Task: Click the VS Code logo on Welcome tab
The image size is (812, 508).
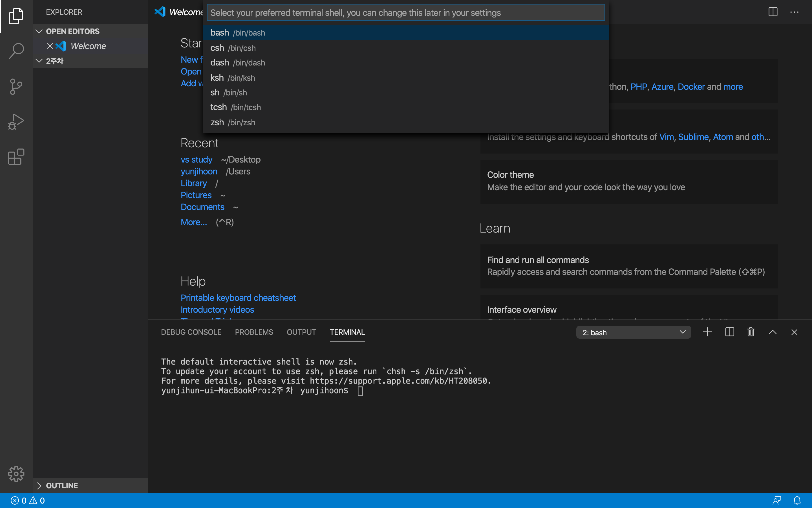Action: point(160,12)
